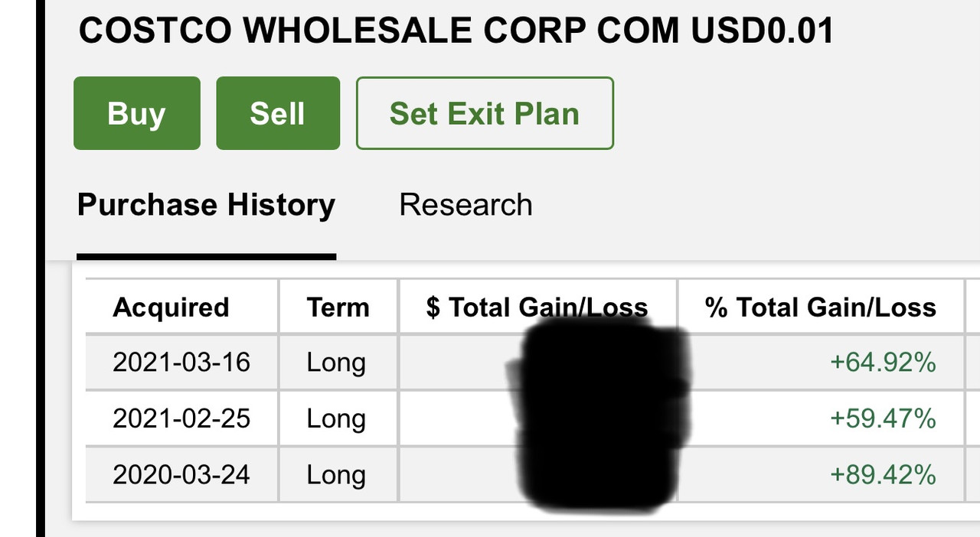Image resolution: width=980 pixels, height=537 pixels.
Task: Select the 2021-03-16 acquired date
Action: [181, 362]
